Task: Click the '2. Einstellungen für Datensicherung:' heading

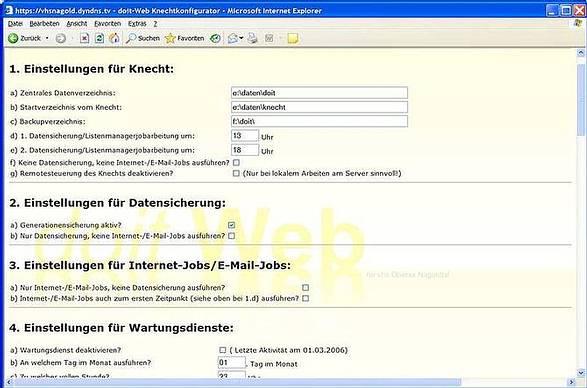Action: [x=118, y=203]
